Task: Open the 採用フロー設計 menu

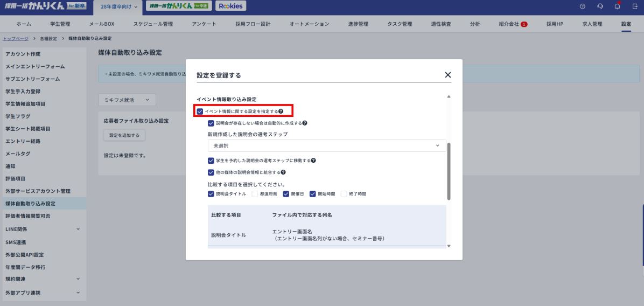Action: [253, 24]
